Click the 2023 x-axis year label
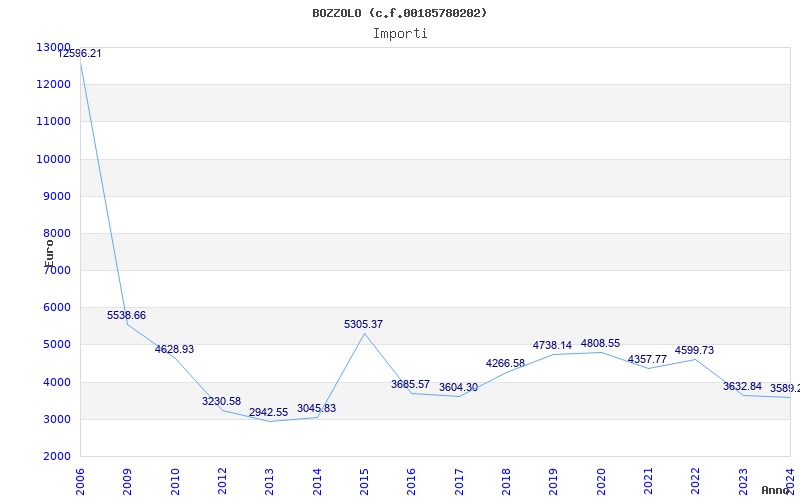This screenshot has height=500, width=800. 743,482
